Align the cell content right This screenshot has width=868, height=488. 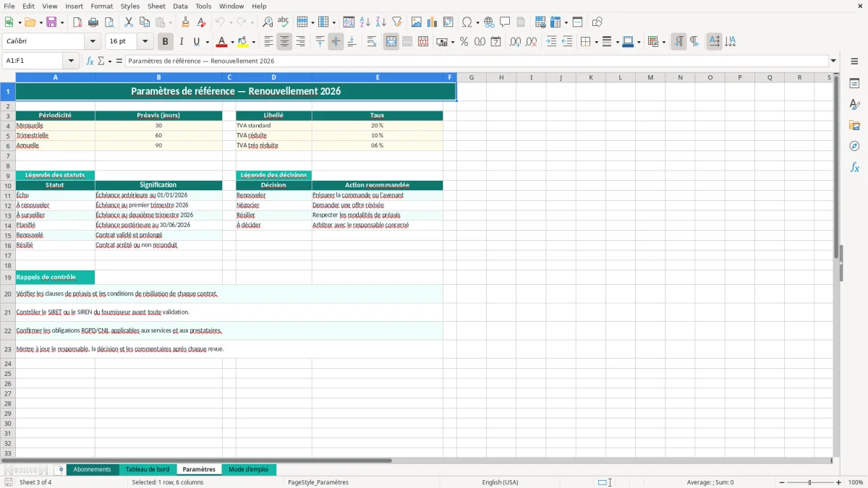300,42
